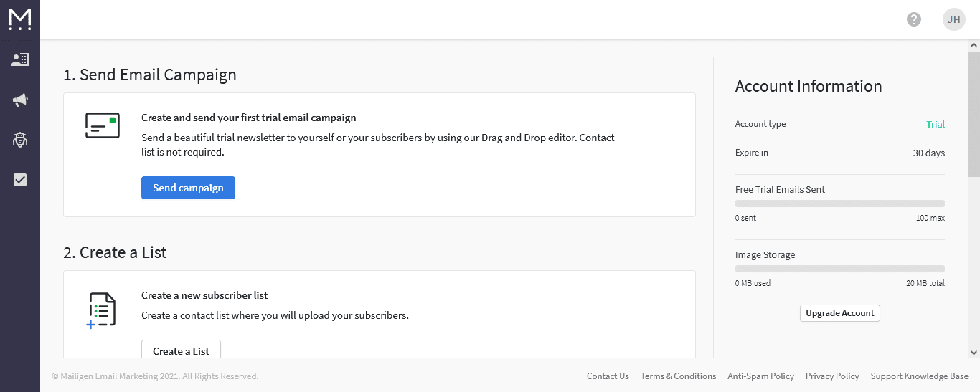Open the Terms & Conditions footer link
Screen dimensions: 980x392
coord(679,376)
